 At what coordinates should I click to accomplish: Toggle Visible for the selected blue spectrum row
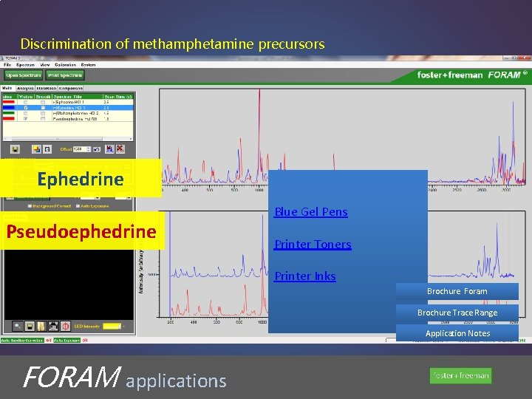(25, 108)
